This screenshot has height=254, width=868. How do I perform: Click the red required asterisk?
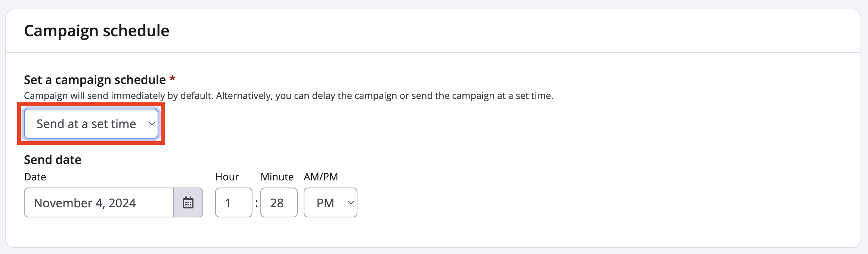point(172,79)
